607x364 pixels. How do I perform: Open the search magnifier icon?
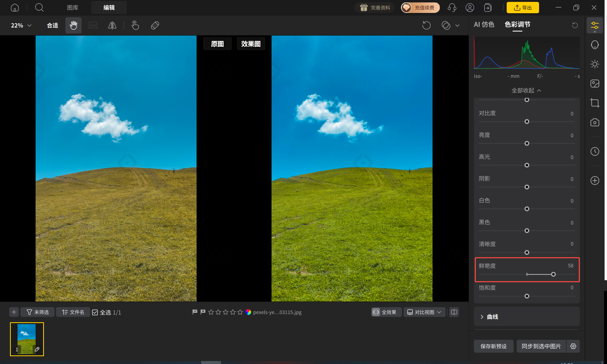[x=39, y=8]
